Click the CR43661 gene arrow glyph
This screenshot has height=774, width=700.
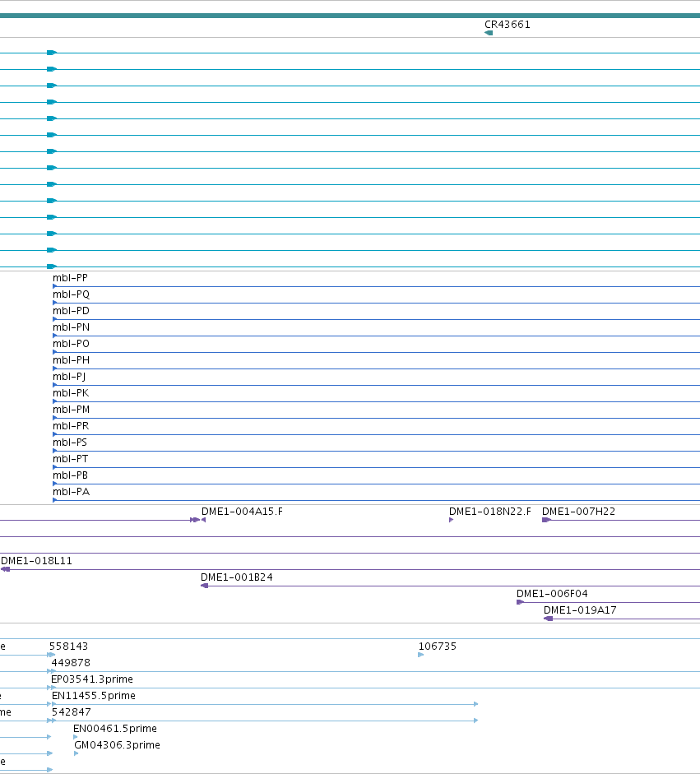pos(489,33)
